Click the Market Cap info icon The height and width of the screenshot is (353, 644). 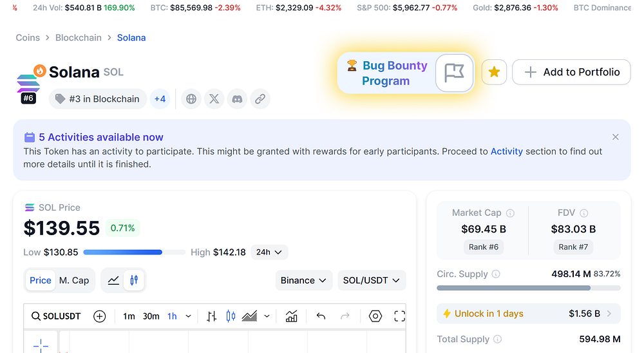coord(510,213)
